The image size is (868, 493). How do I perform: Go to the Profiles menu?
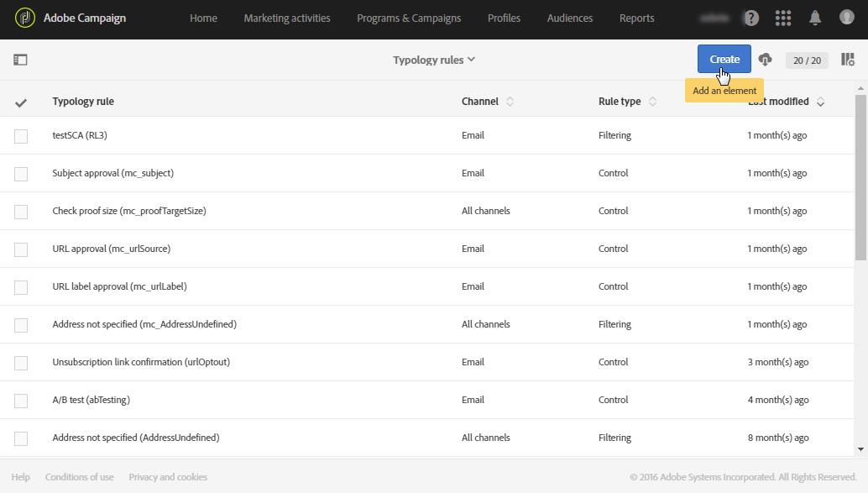(504, 18)
